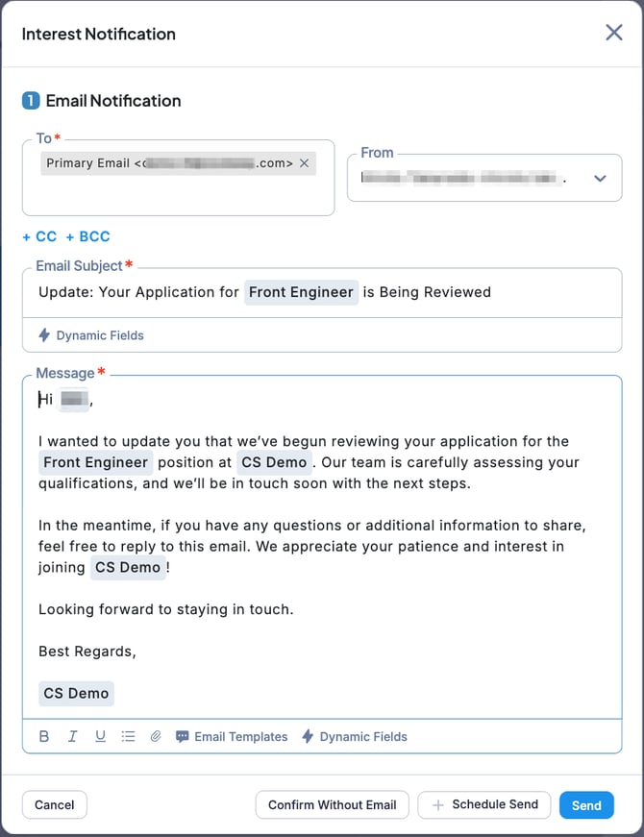Attach a file using the paperclip icon
644x837 pixels.
tap(156, 736)
